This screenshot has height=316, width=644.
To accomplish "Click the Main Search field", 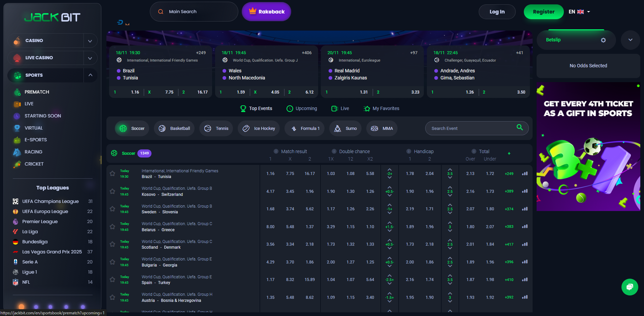I will [x=194, y=12].
